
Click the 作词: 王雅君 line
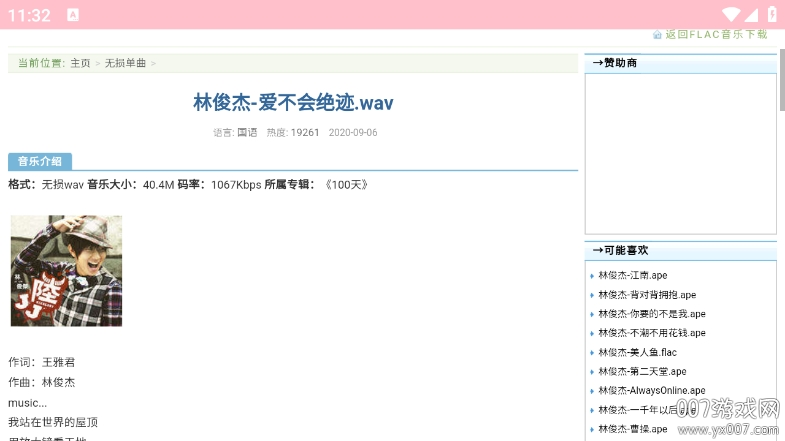(x=42, y=362)
